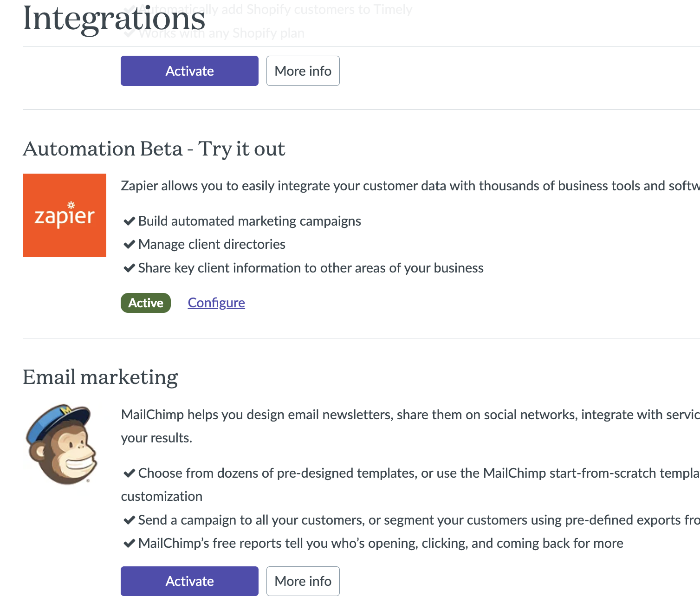
Task: Open the Zapier Configure link
Action: point(216,303)
